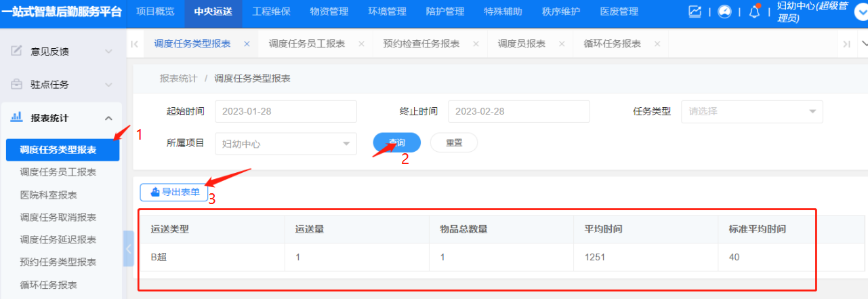
Task: Click the 驻点任务 briefcase icon
Action: coord(17,85)
